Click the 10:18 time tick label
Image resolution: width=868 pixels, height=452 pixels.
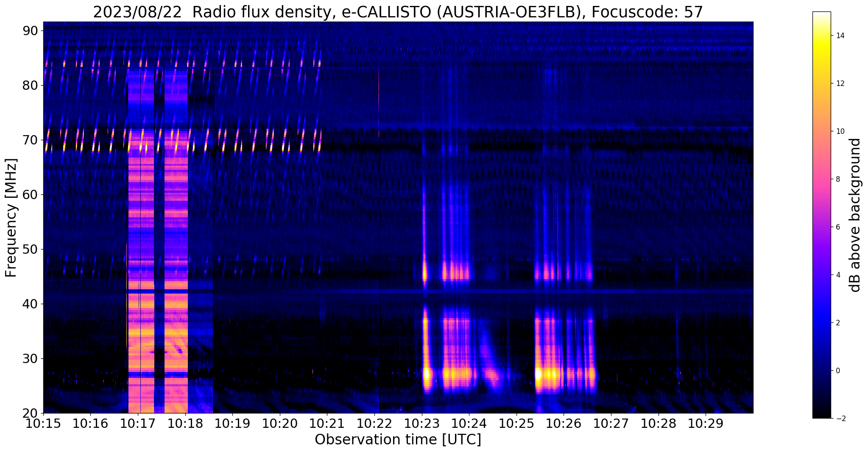point(185,424)
